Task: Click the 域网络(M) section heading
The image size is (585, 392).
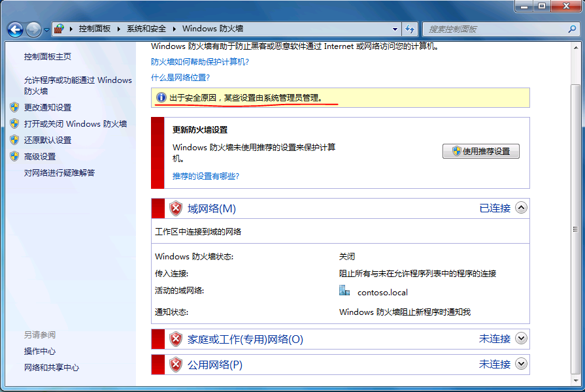Action: tap(212, 208)
